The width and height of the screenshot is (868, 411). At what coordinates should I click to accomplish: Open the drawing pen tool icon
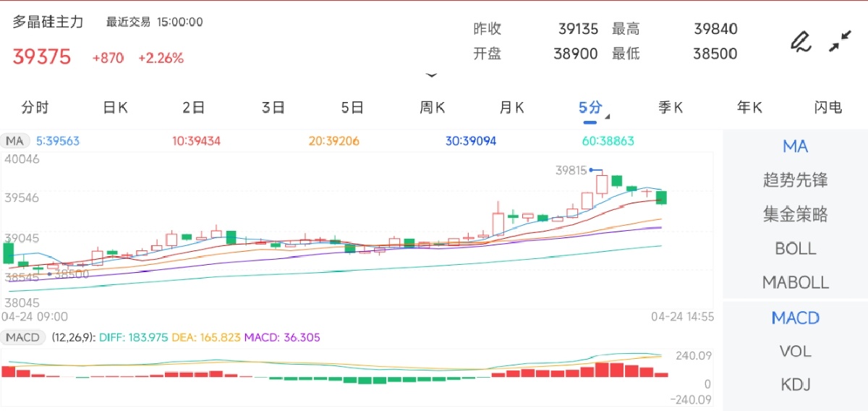point(800,41)
